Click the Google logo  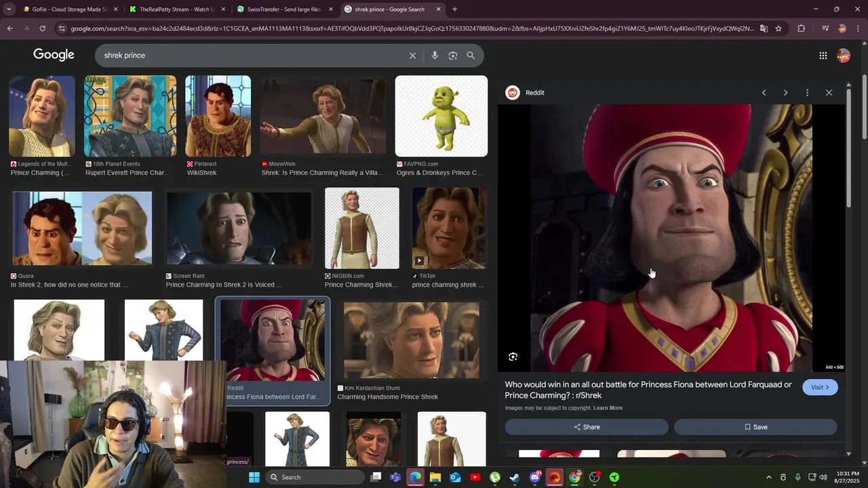[x=54, y=55]
